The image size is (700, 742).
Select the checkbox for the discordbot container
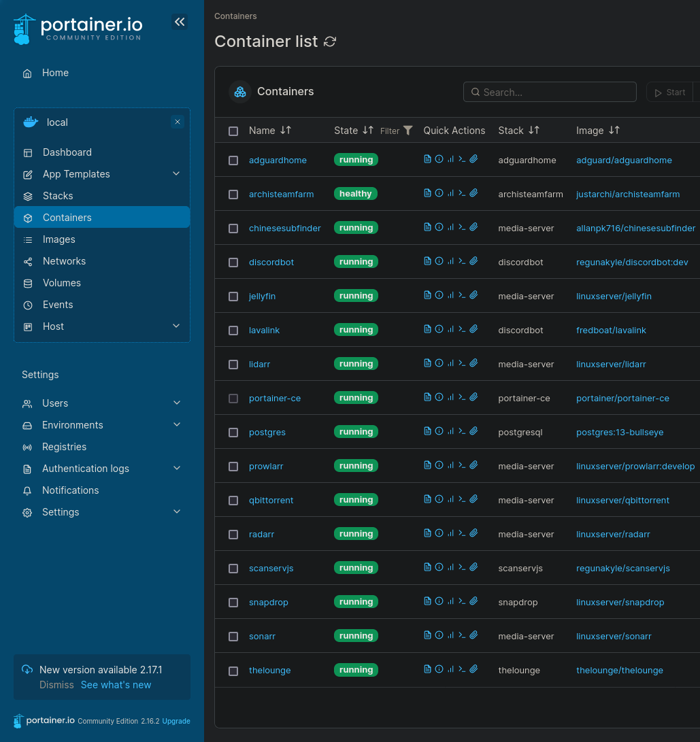(233, 262)
